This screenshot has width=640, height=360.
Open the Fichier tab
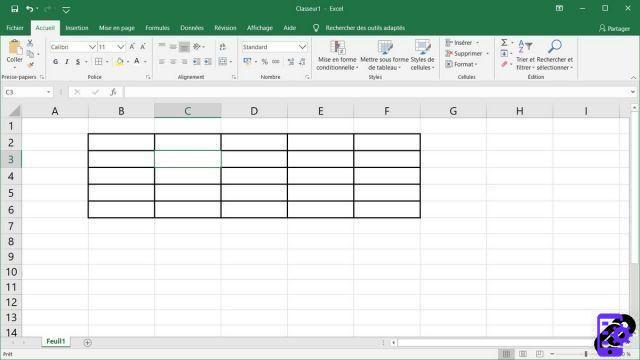click(15, 28)
